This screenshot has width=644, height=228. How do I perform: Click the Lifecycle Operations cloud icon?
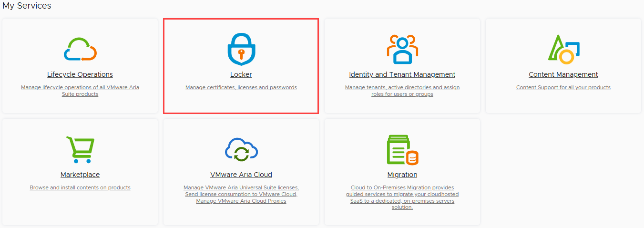80,49
